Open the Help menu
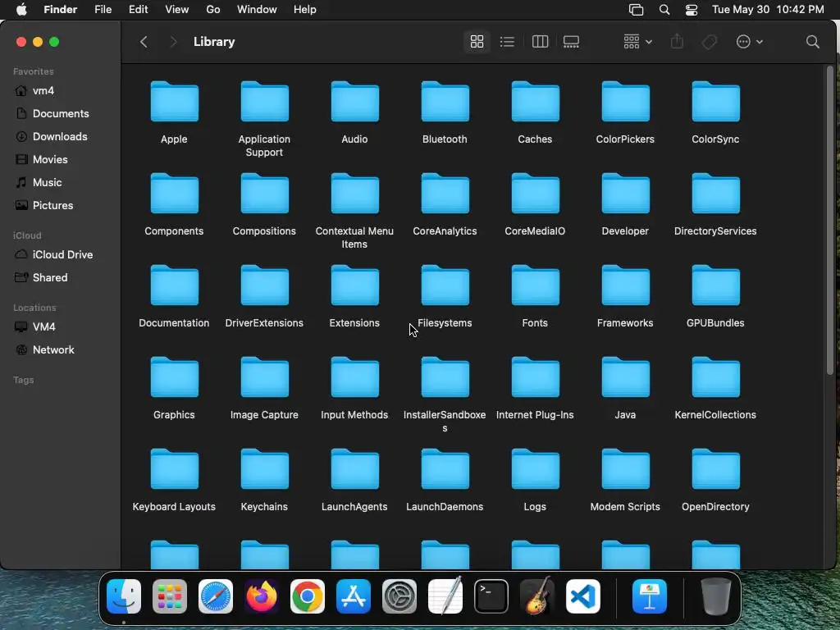The width and height of the screenshot is (840, 630). pyautogui.click(x=305, y=10)
